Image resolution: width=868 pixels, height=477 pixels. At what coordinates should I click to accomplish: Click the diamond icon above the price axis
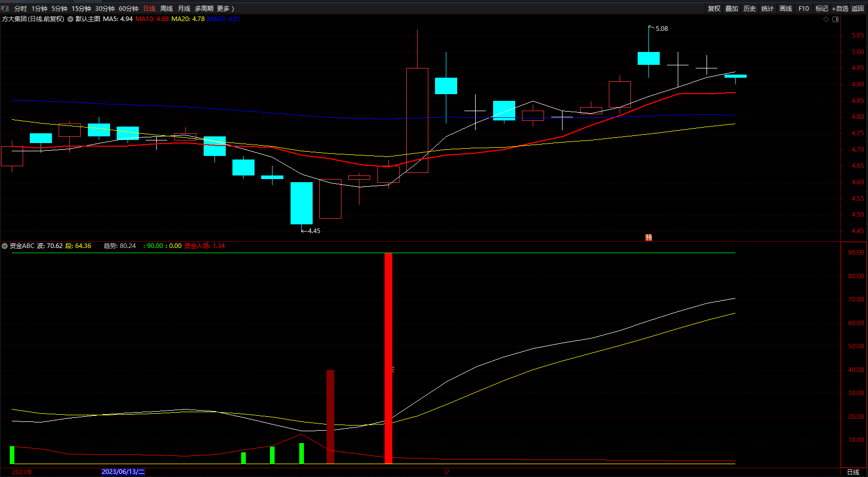[826, 19]
